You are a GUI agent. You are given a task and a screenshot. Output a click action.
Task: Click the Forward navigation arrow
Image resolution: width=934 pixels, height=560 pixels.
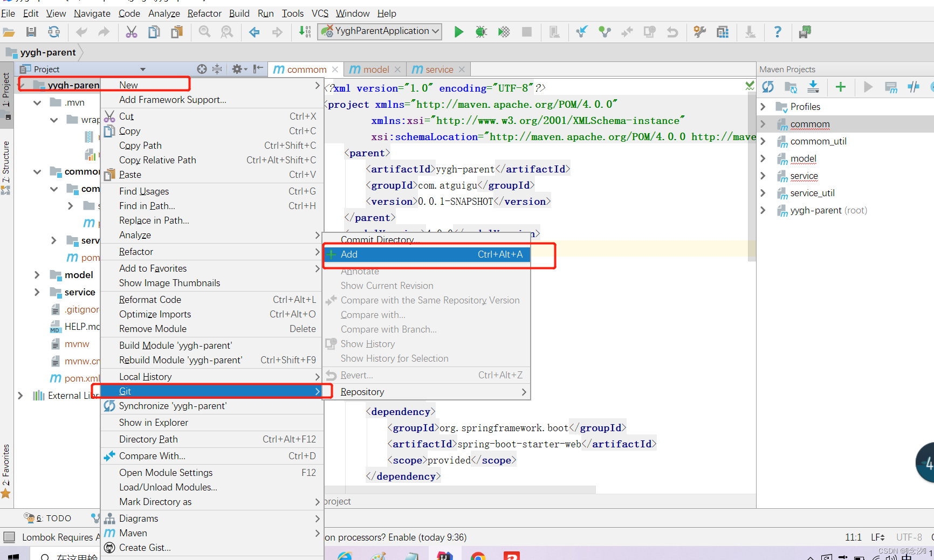click(x=277, y=32)
